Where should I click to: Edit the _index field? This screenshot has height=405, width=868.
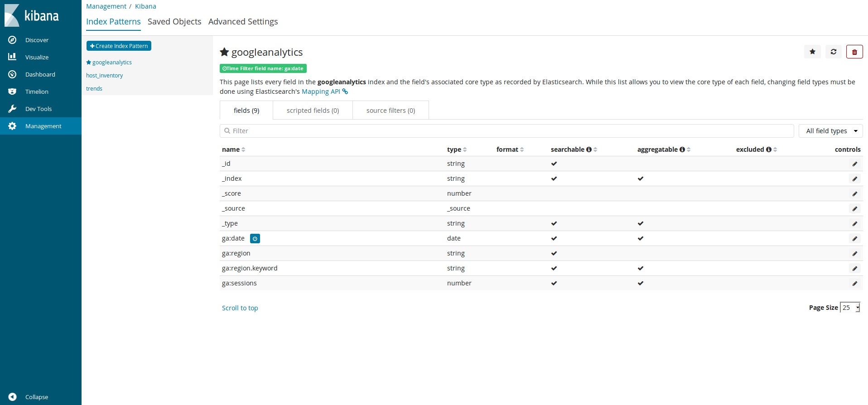click(855, 179)
